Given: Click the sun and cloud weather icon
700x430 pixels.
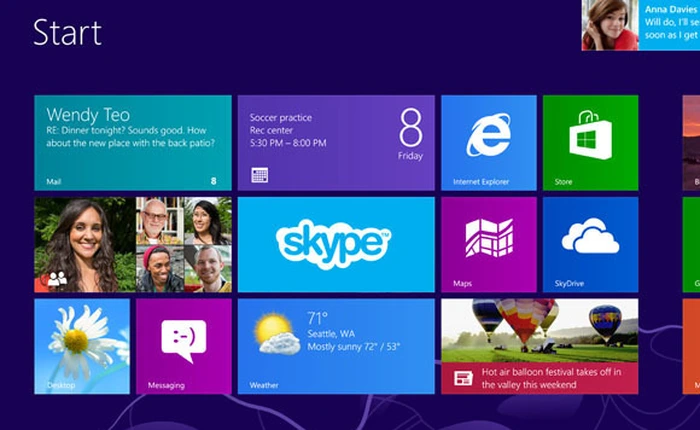Looking at the screenshot, I should (277, 334).
